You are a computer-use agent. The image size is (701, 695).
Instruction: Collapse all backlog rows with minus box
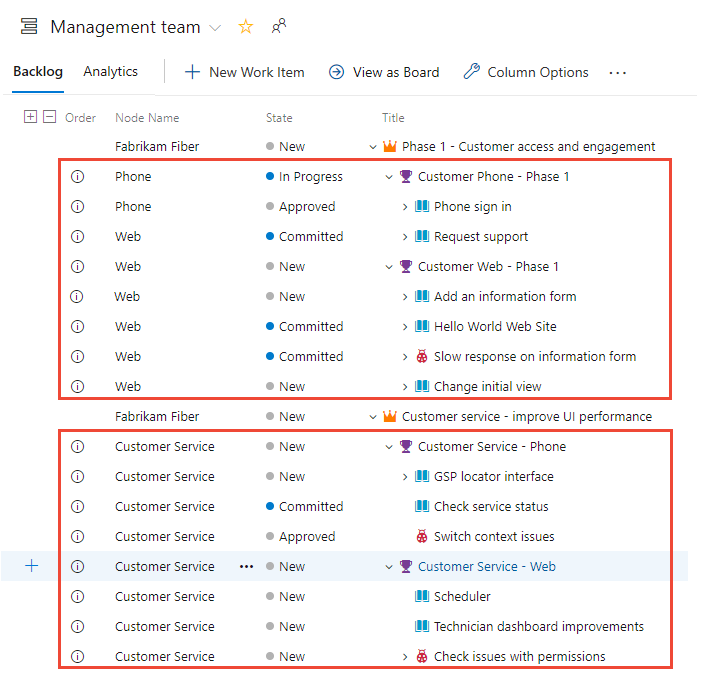tap(49, 117)
